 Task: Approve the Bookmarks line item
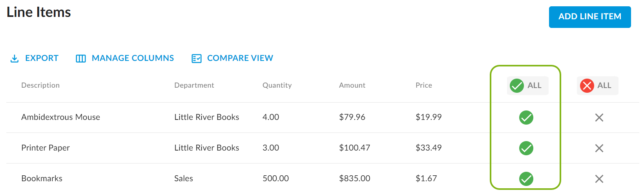(x=526, y=179)
